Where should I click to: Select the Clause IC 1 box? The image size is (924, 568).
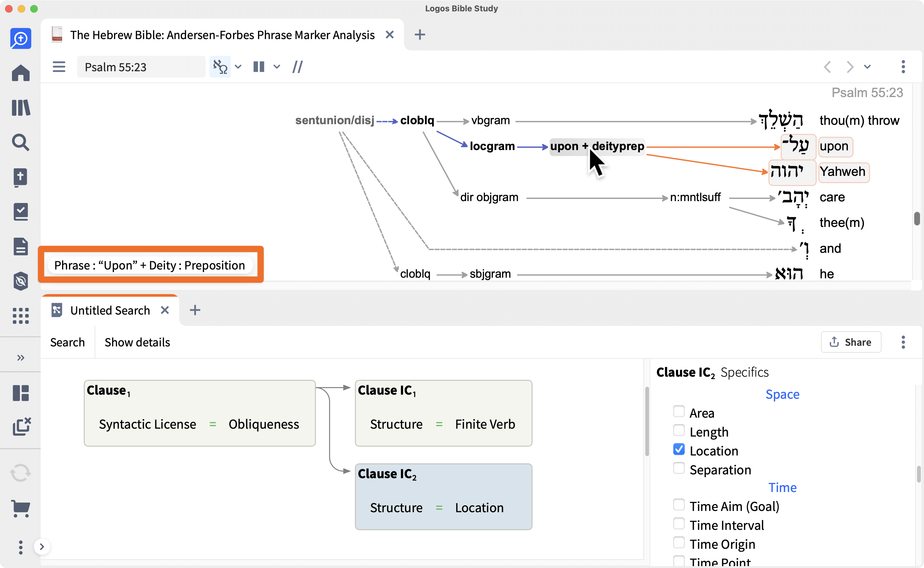443,413
